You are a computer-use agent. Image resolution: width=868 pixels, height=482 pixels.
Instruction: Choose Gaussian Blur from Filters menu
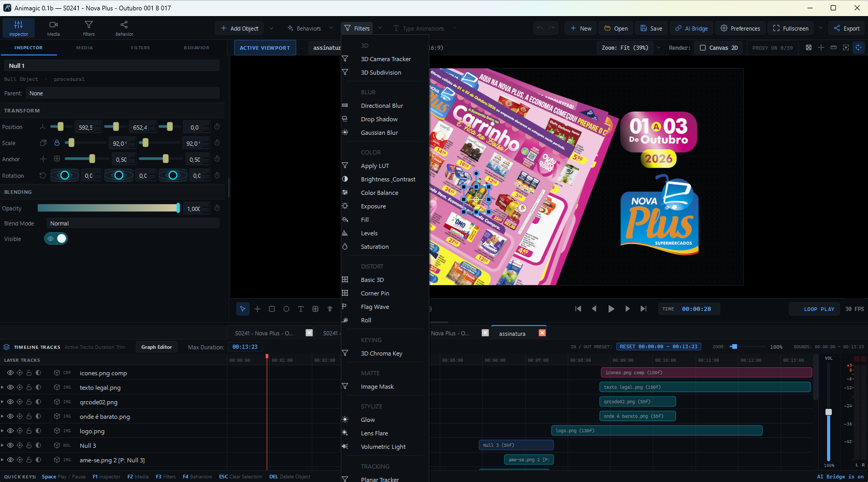[x=379, y=133]
